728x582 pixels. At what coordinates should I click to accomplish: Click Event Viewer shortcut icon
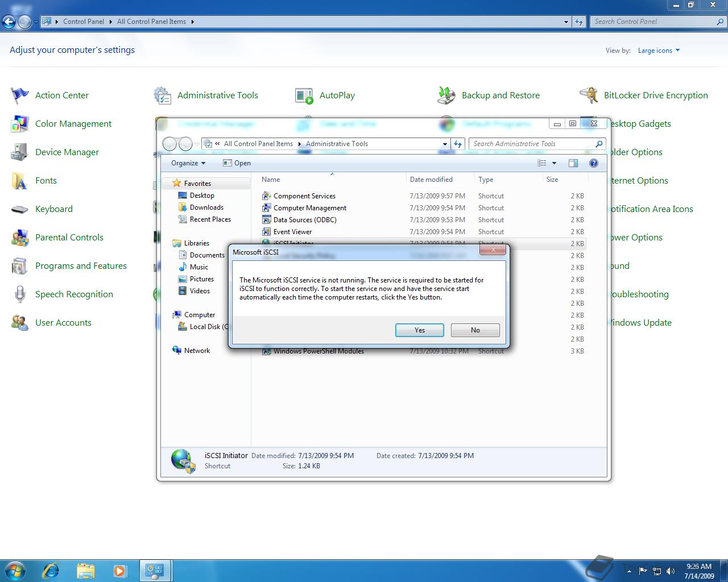click(266, 231)
